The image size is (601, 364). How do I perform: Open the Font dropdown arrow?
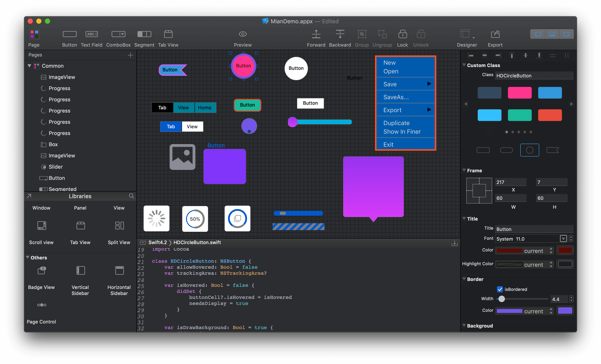coord(563,238)
